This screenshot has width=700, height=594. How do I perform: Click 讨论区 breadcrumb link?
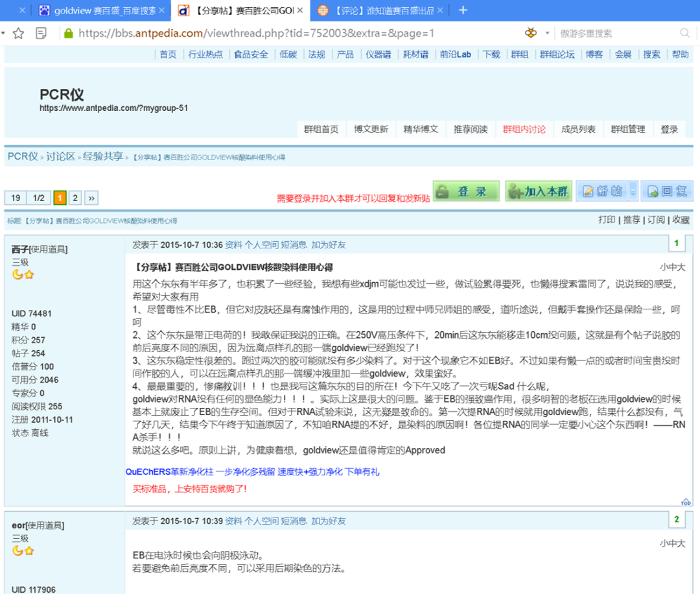coord(61,156)
